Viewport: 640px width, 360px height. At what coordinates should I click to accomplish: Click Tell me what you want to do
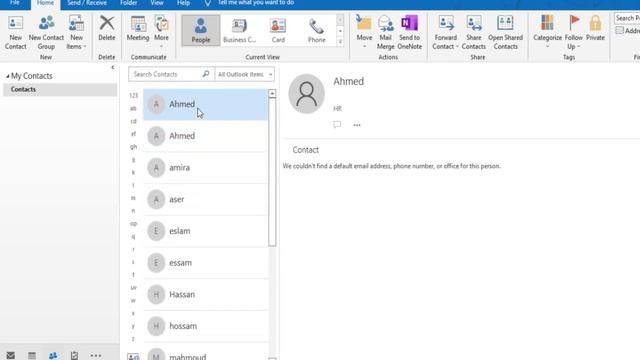pyautogui.click(x=256, y=3)
